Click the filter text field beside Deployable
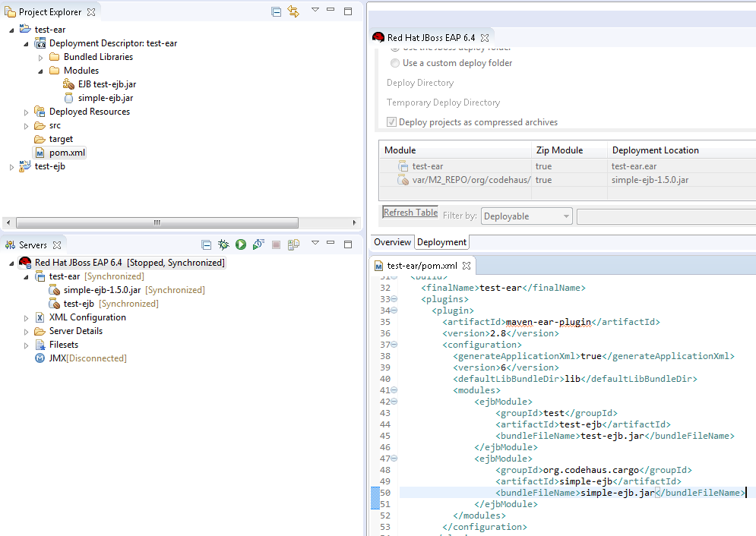 click(665, 216)
